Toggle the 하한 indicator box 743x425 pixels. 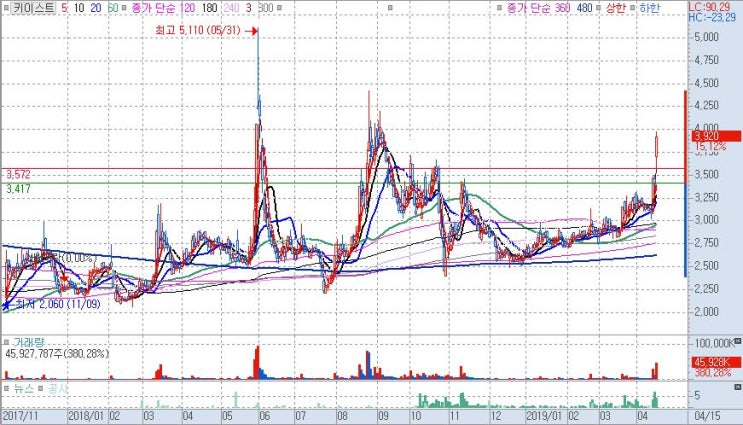[x=632, y=8]
